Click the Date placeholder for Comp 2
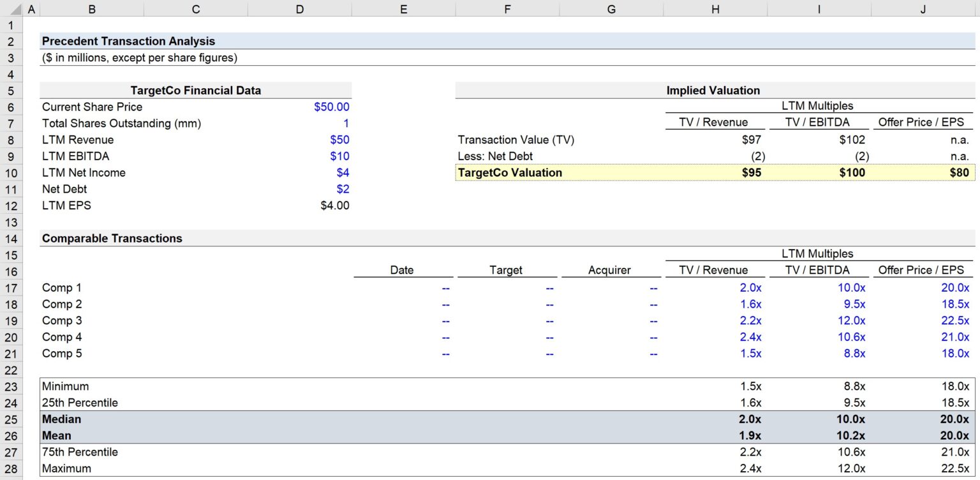980x480 pixels. [403, 304]
